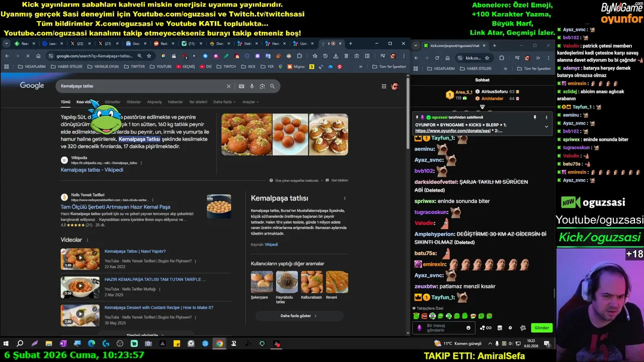644x362 pixels.
Task: Open extensions in the Kick chat window
Action: coord(502,58)
